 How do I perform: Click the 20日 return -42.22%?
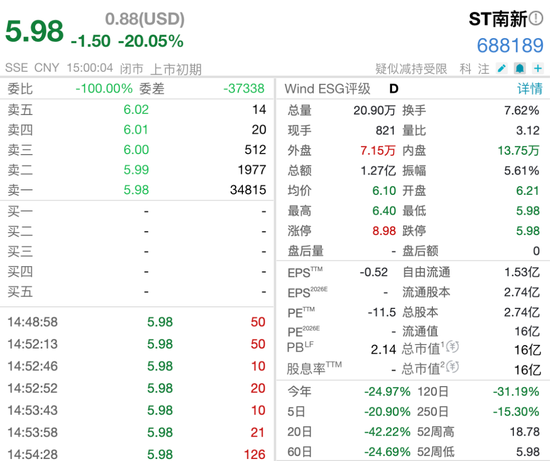click(387, 432)
